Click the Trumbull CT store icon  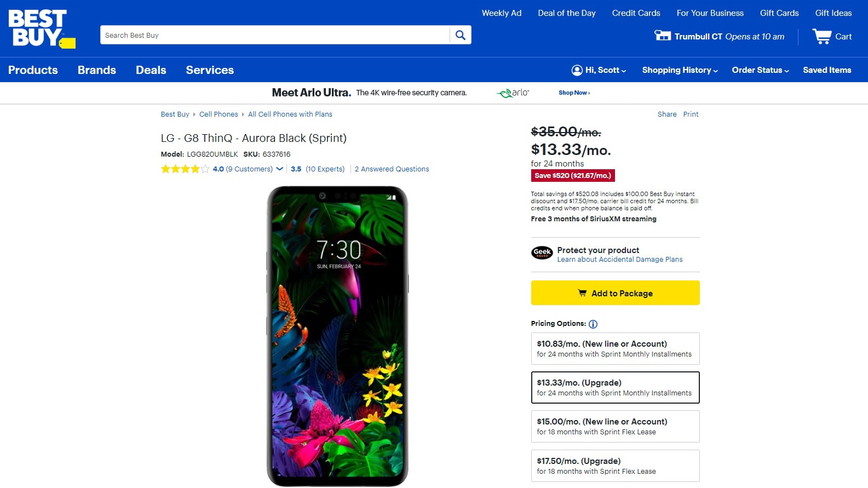pyautogui.click(x=663, y=36)
